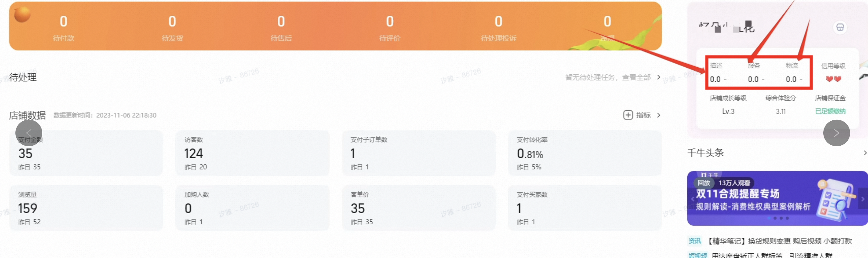Screen dimensions: 868x258
Task: Click the 信用等级 label
Action: 833,66
